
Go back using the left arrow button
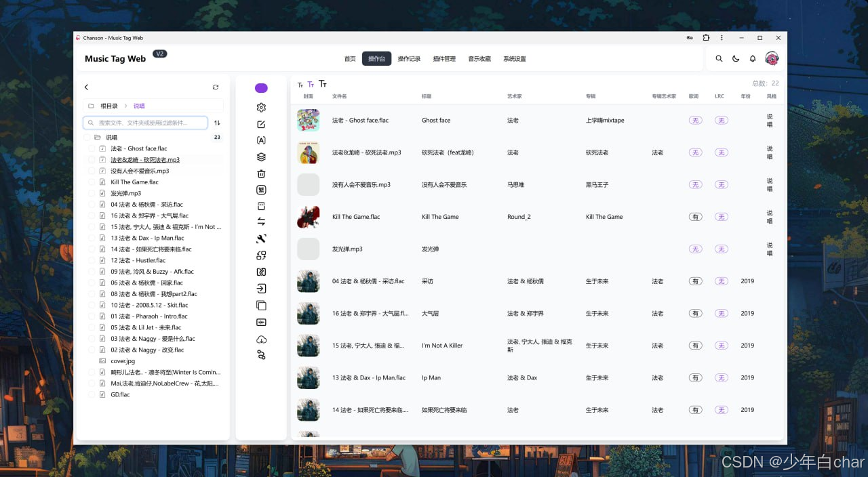pos(86,87)
